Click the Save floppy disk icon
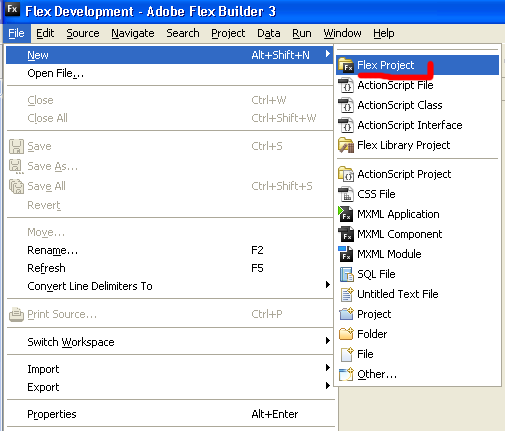Screen dimensions: 505x431 [16, 146]
